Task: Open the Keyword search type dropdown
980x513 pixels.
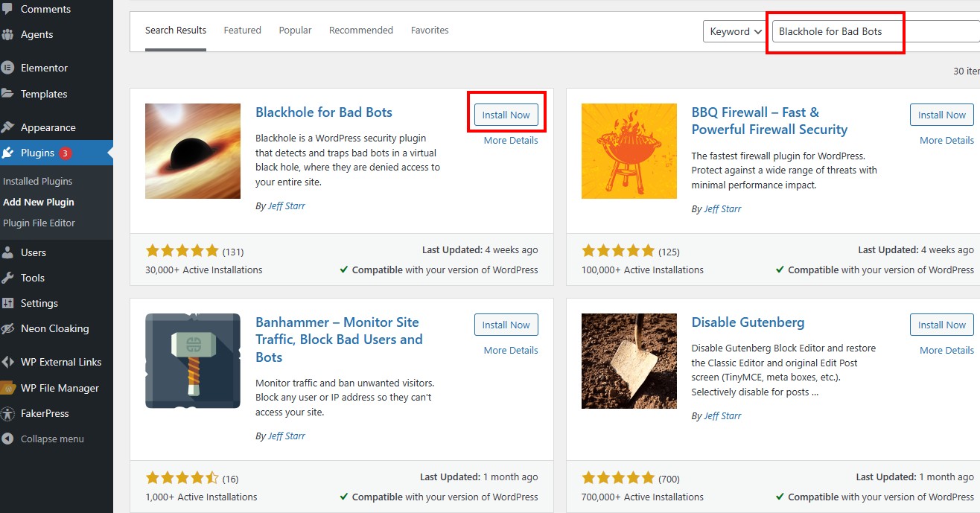Action: [x=736, y=31]
